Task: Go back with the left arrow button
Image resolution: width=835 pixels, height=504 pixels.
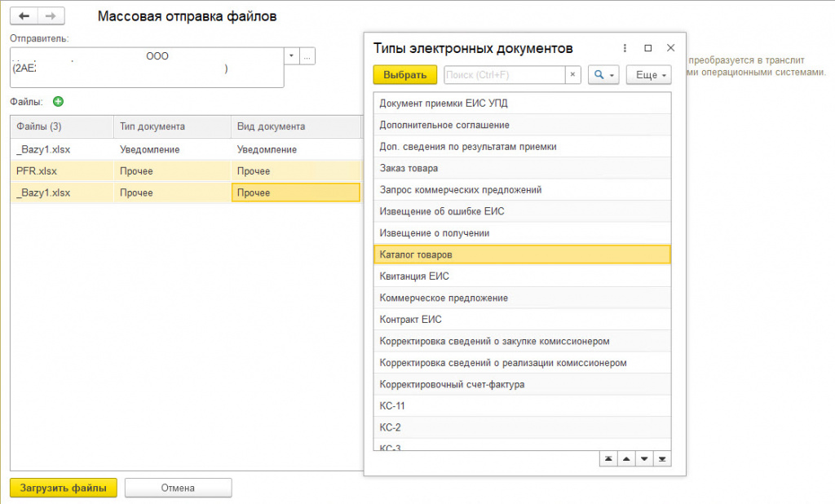Action: tap(24, 16)
